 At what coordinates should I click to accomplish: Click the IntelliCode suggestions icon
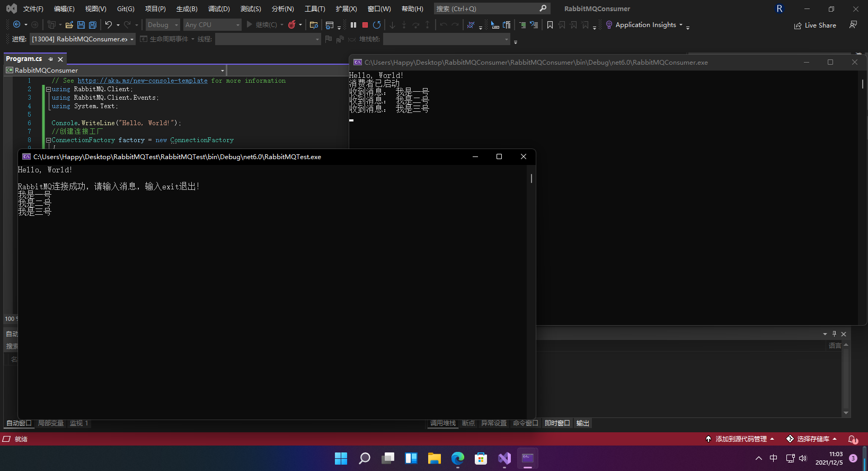(471, 25)
